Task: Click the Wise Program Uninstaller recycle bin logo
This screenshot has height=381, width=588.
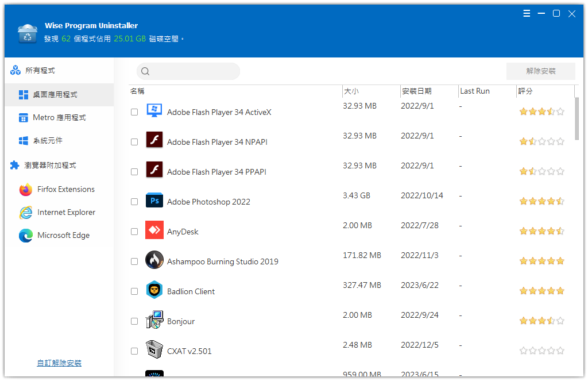Action: 28,33
